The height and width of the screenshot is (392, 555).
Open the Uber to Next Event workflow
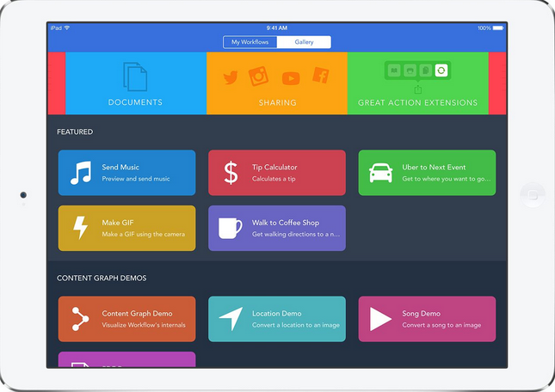click(x=427, y=173)
